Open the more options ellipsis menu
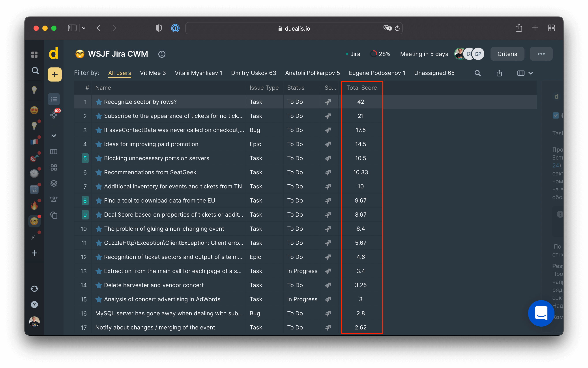 click(x=541, y=54)
